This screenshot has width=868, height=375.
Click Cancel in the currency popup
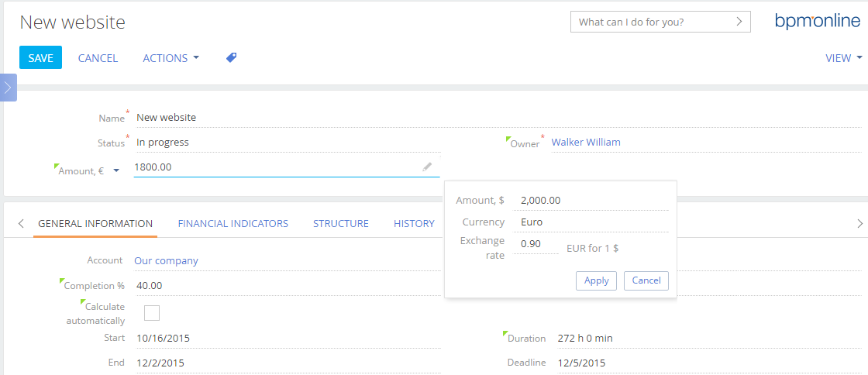(646, 280)
